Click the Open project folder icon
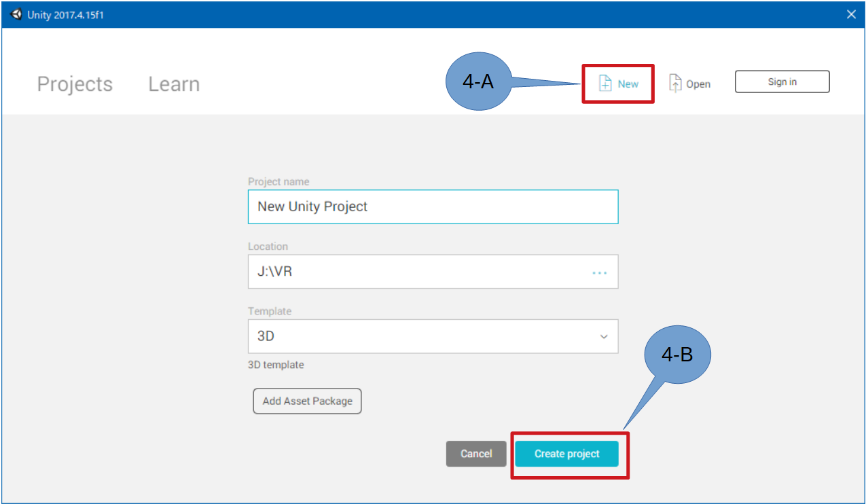This screenshot has height=504, width=866. [675, 84]
